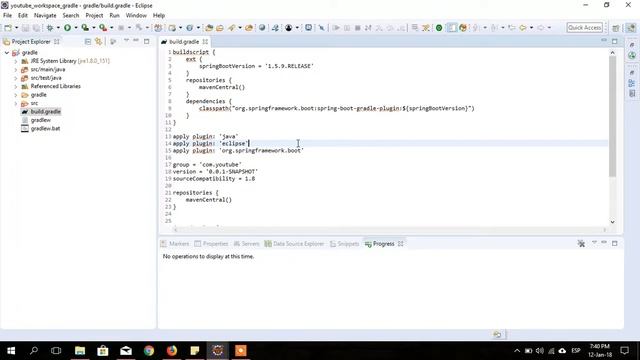Click the editor horizontal scroll right arrow

[x=604, y=229]
